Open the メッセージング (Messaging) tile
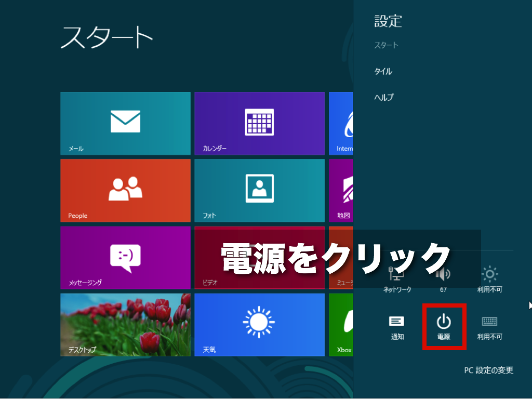 pos(125,258)
